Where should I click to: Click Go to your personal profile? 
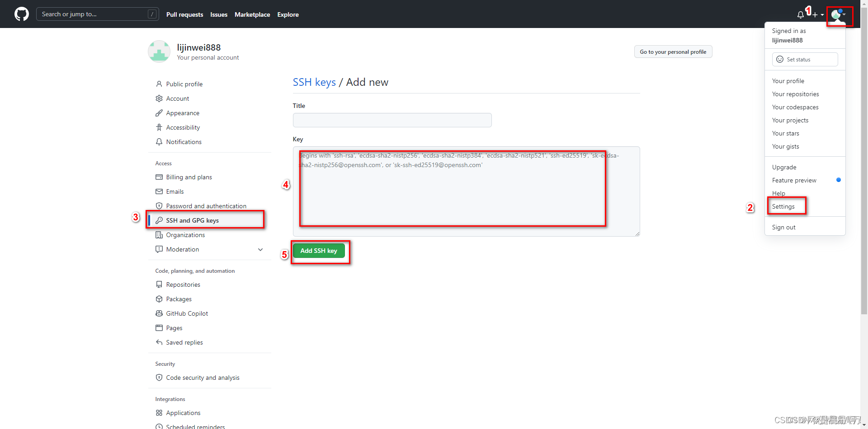click(x=673, y=52)
